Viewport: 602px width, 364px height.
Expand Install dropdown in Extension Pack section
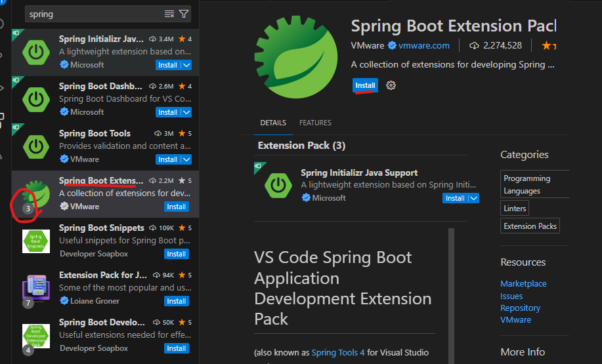[x=474, y=198]
